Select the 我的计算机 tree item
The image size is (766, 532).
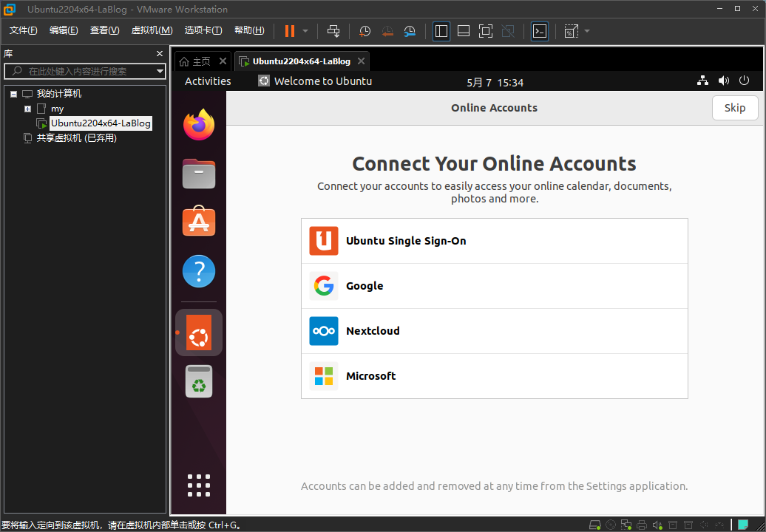coord(59,94)
